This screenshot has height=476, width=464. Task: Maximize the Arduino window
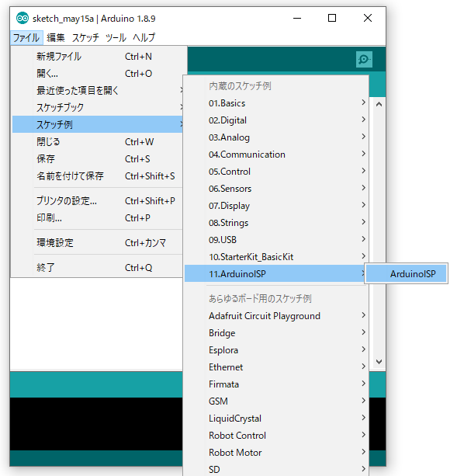click(332, 18)
